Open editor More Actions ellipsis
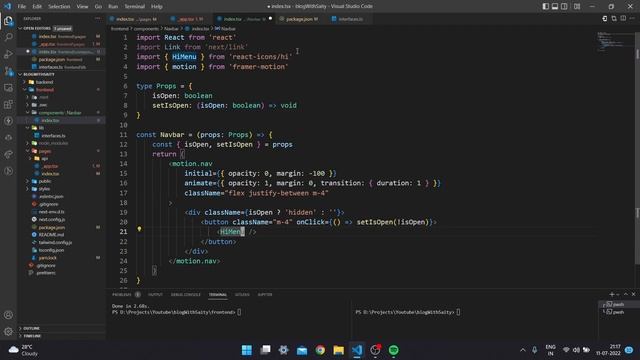The image size is (640, 360). coord(632,18)
